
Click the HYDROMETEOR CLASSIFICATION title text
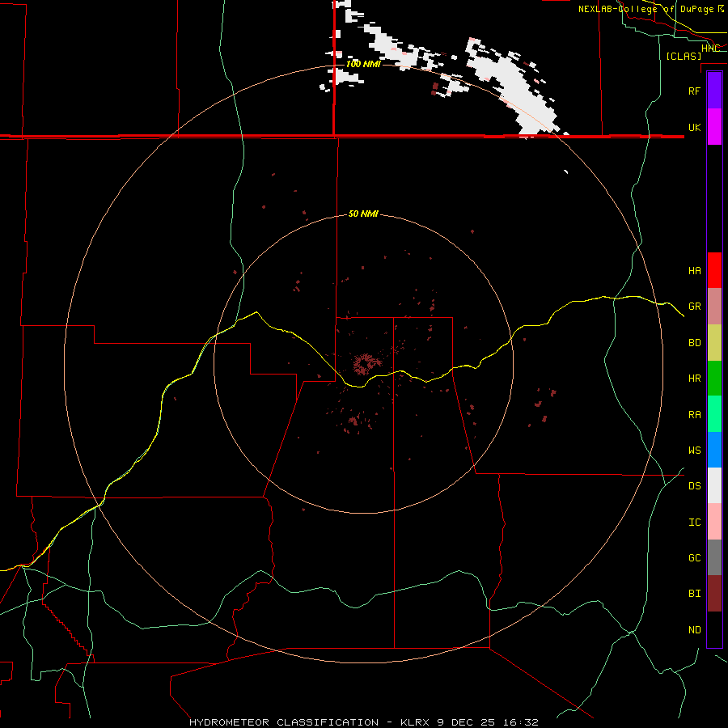click(x=284, y=722)
